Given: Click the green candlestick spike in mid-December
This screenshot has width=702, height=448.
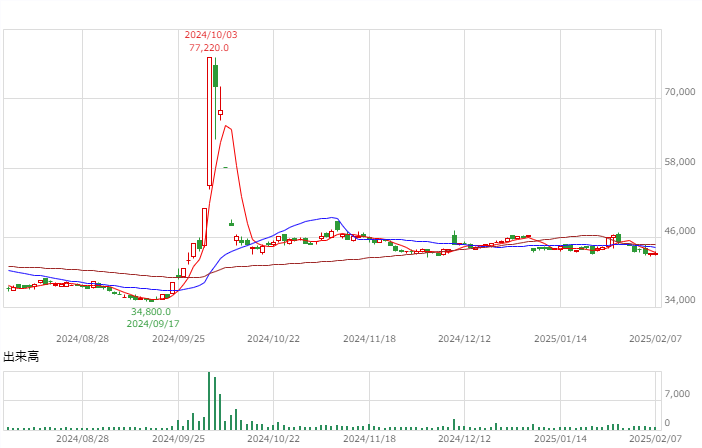Looking at the screenshot, I should click(x=455, y=238).
